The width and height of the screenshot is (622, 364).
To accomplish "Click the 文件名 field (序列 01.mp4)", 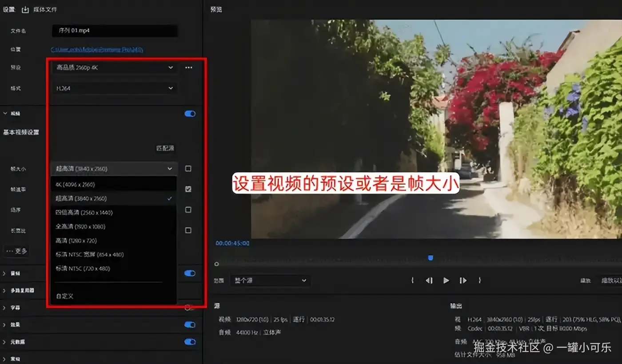I will [114, 31].
